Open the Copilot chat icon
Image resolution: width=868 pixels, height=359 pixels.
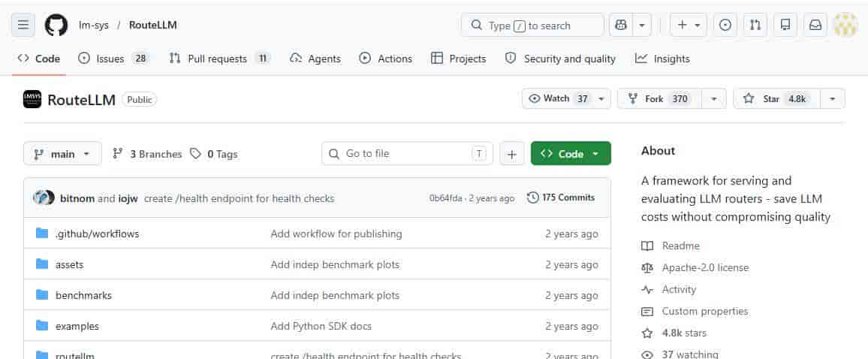(621, 25)
